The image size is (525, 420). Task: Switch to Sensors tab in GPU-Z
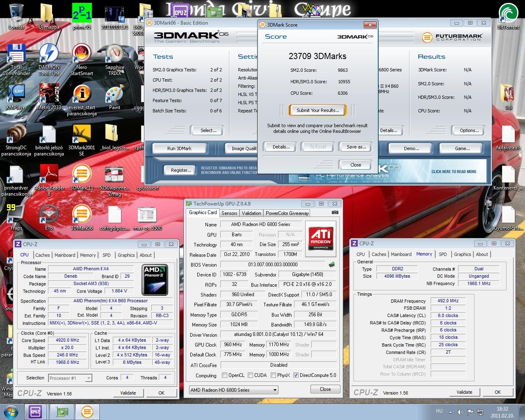pyautogui.click(x=229, y=213)
